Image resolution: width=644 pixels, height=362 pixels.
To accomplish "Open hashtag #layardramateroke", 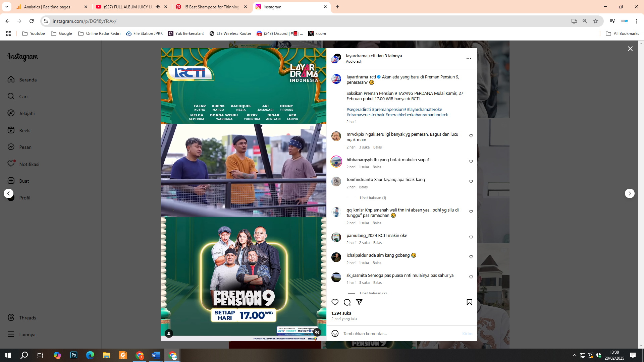I will 424,110.
